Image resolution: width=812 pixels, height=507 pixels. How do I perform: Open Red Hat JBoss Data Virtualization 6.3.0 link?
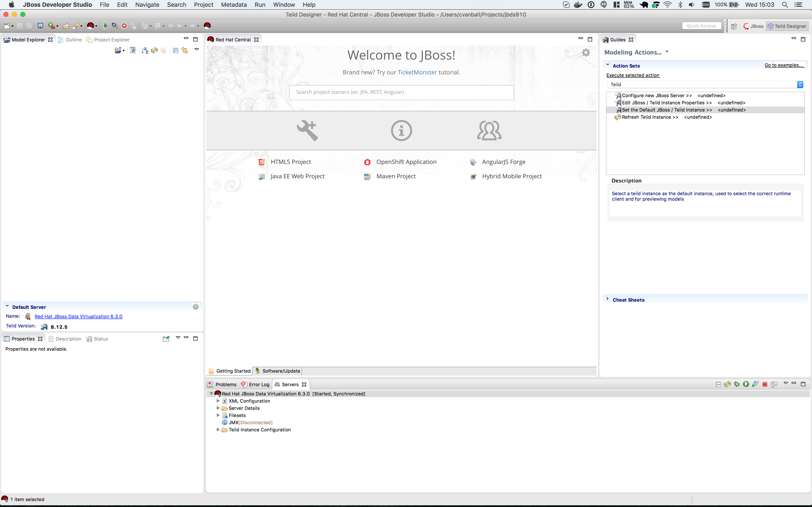coord(78,316)
